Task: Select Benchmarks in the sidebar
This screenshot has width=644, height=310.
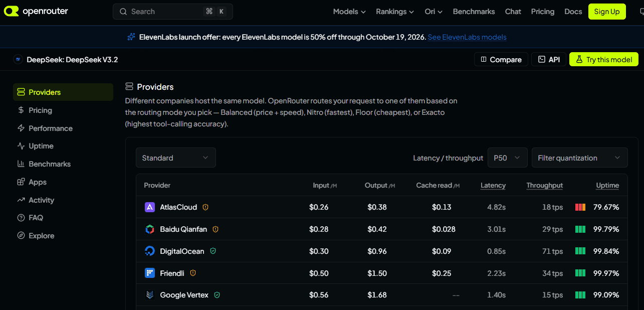Action: point(63,164)
